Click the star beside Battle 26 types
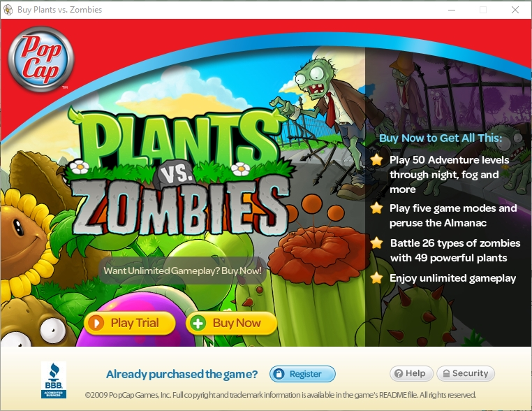This screenshot has width=532, height=411. pos(376,243)
